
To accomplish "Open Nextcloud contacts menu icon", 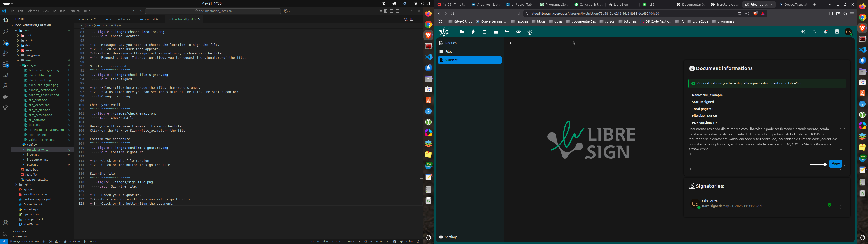I will [x=837, y=32].
